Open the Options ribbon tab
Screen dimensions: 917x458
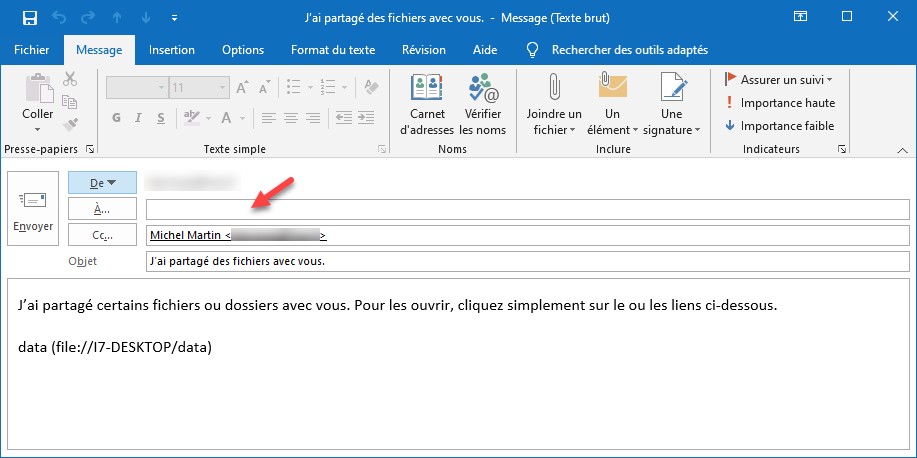(x=243, y=50)
